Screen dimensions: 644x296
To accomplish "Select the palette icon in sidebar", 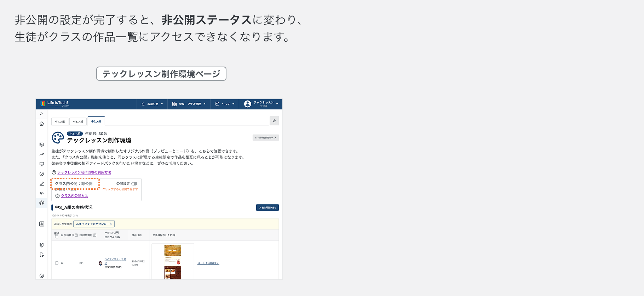I will [42, 203].
